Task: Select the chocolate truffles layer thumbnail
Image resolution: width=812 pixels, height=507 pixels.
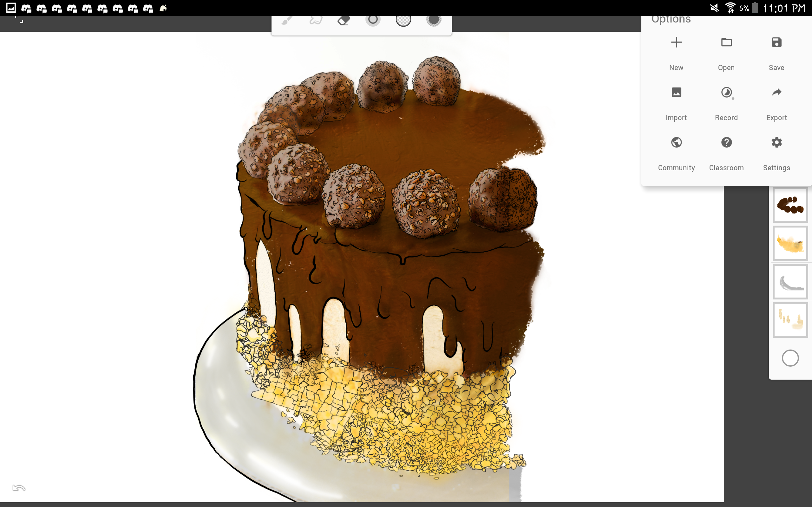Action: pyautogui.click(x=790, y=205)
